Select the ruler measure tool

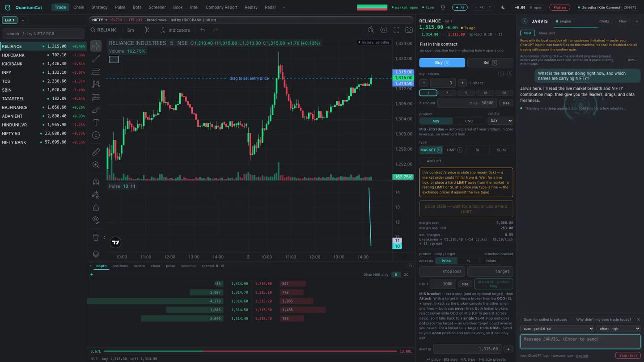[x=96, y=152]
